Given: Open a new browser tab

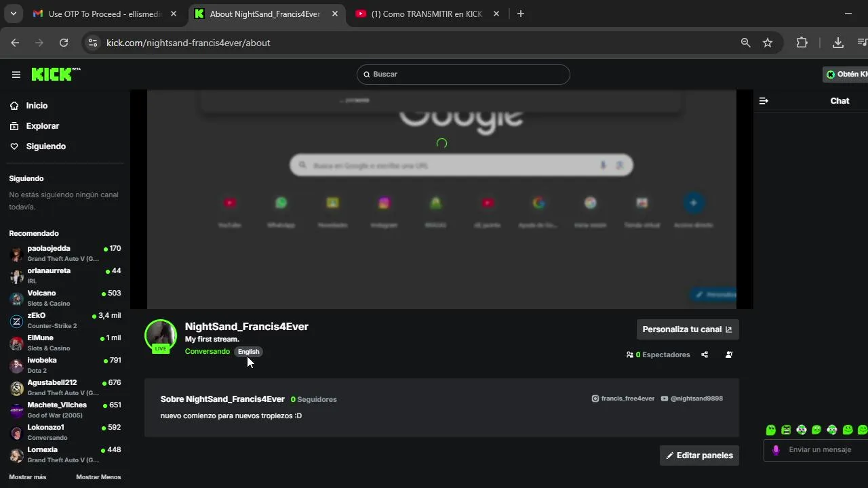Looking at the screenshot, I should [521, 14].
